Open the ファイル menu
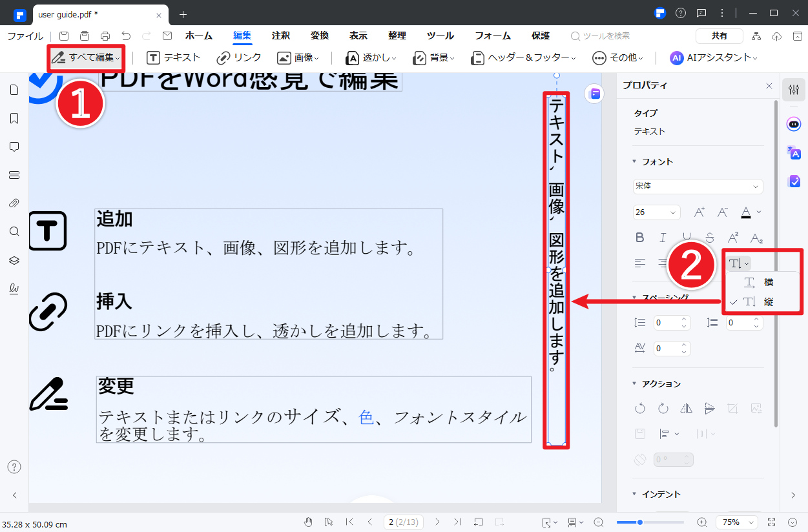This screenshot has height=532, width=808. coord(25,36)
